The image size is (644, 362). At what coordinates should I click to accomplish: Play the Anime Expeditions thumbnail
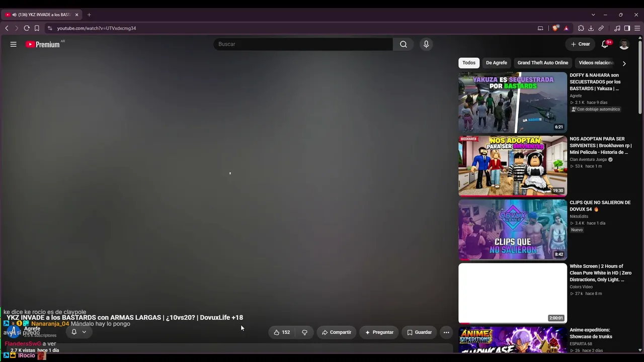point(512,340)
